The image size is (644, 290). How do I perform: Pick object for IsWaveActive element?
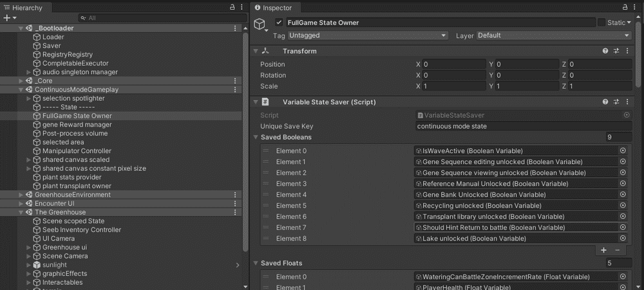click(623, 151)
